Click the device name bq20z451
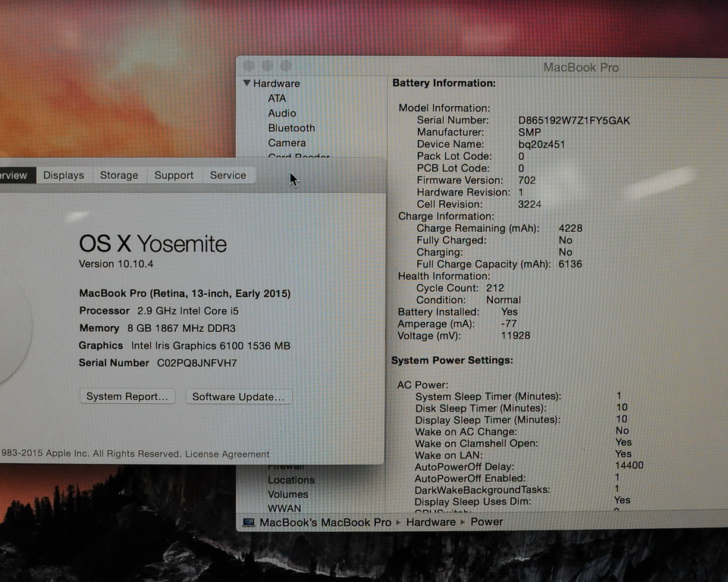This screenshot has height=582, width=728. (x=541, y=144)
